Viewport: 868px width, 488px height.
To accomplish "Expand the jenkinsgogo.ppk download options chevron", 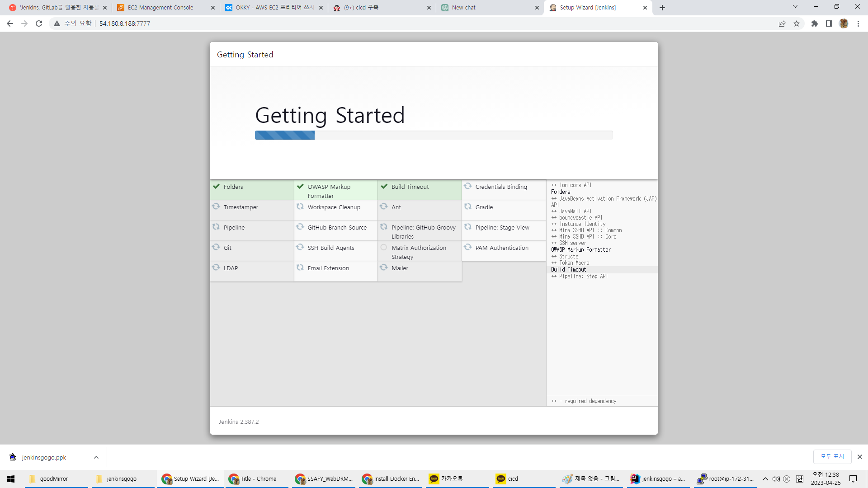I will 96,457.
